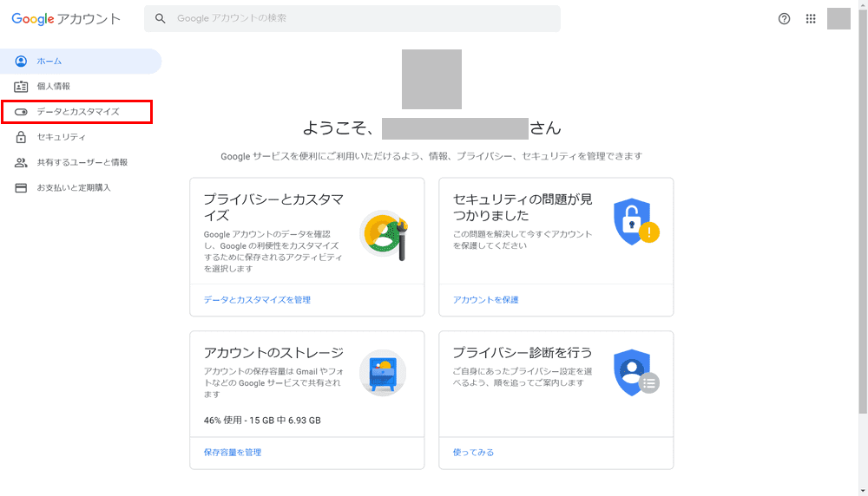Click the 共有するユーザーと情報 people icon

pos(21,162)
